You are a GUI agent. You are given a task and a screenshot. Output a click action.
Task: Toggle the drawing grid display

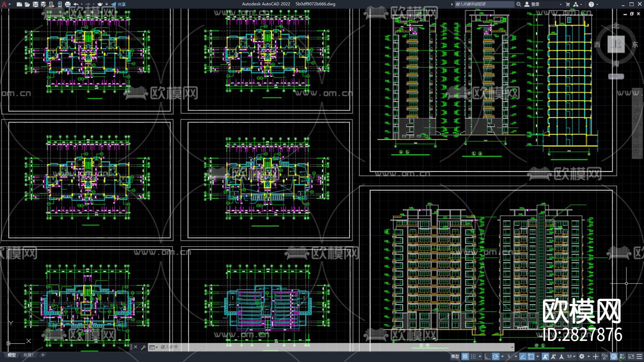pos(465,356)
